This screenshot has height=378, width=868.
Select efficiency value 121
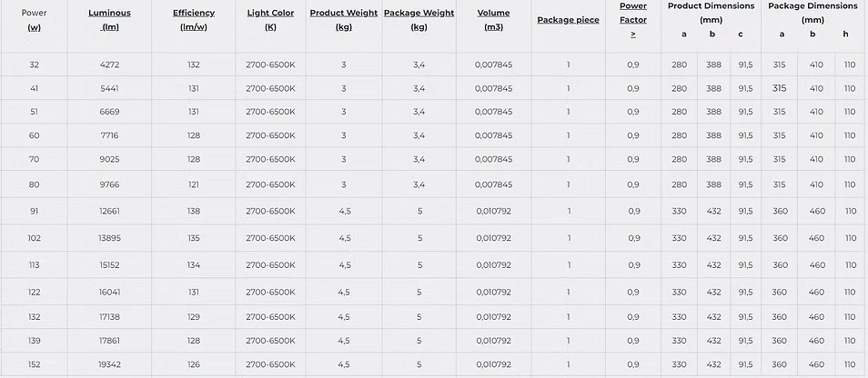(x=193, y=184)
